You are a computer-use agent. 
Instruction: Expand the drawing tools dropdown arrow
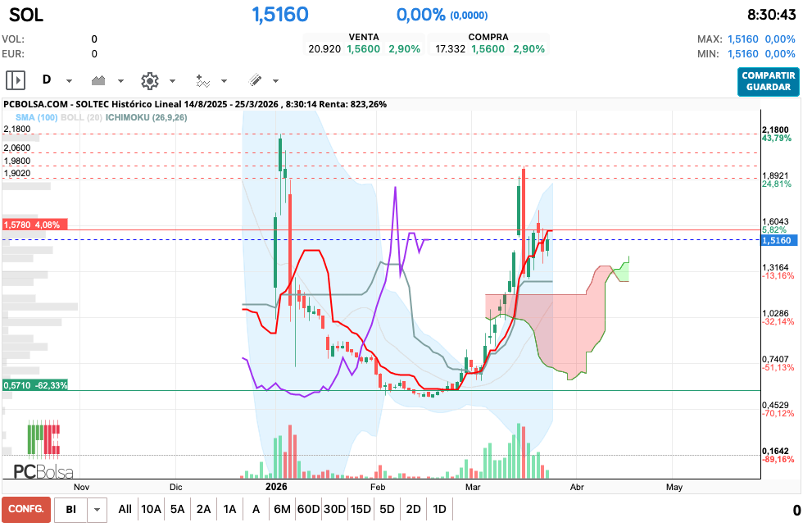coord(275,81)
